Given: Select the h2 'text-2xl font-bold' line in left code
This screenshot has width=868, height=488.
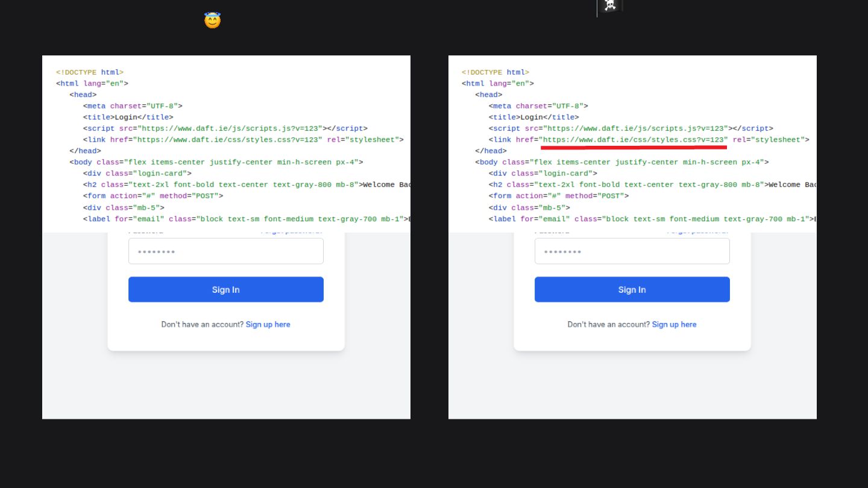Looking at the screenshot, I should pos(247,184).
